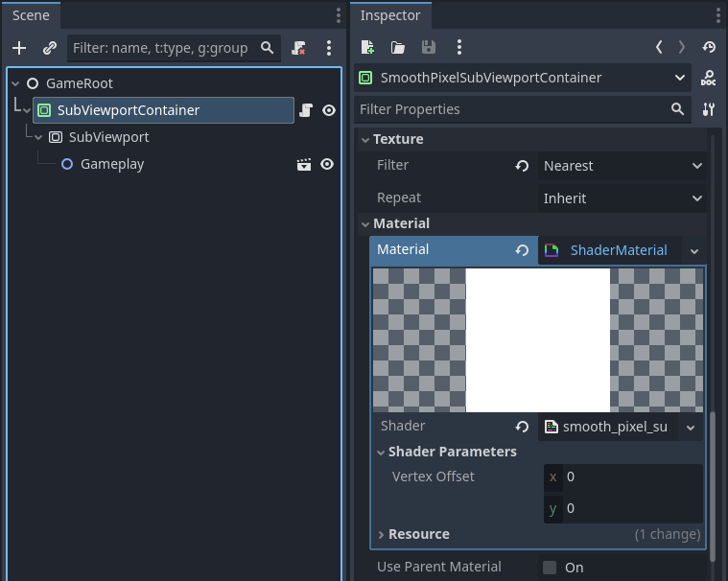Image resolution: width=728 pixels, height=581 pixels.
Task: Go to previous edited object in history
Action: point(659,47)
